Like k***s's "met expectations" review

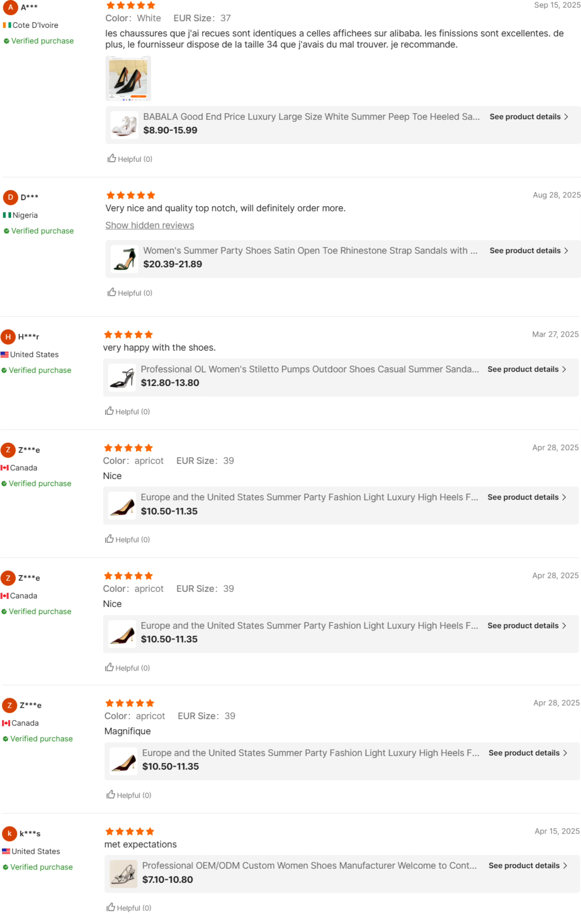click(x=110, y=907)
